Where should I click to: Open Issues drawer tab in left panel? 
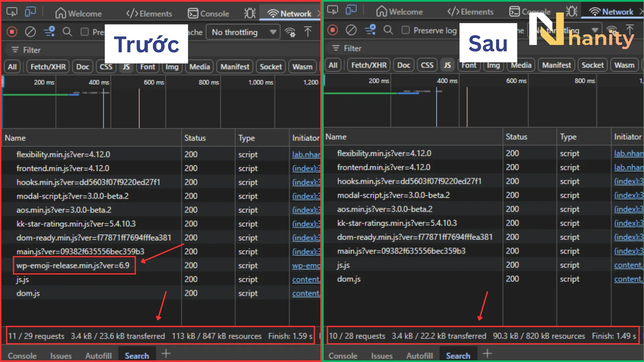tap(61, 356)
